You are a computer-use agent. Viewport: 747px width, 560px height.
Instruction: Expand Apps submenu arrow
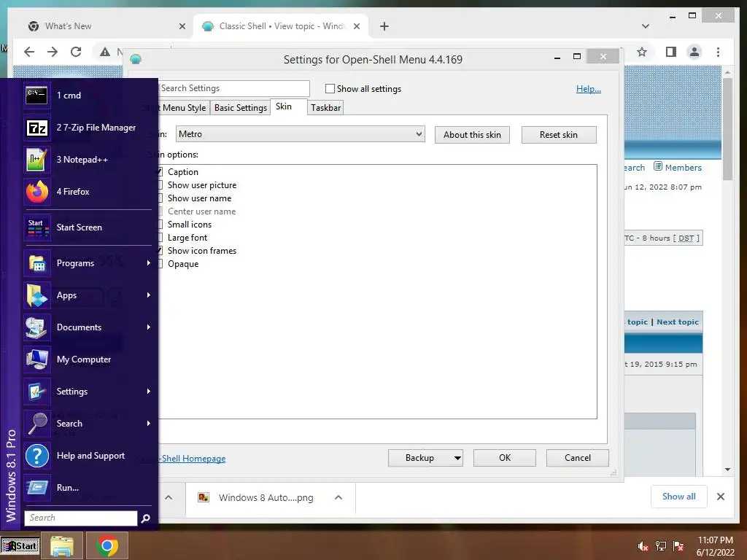[x=149, y=295]
